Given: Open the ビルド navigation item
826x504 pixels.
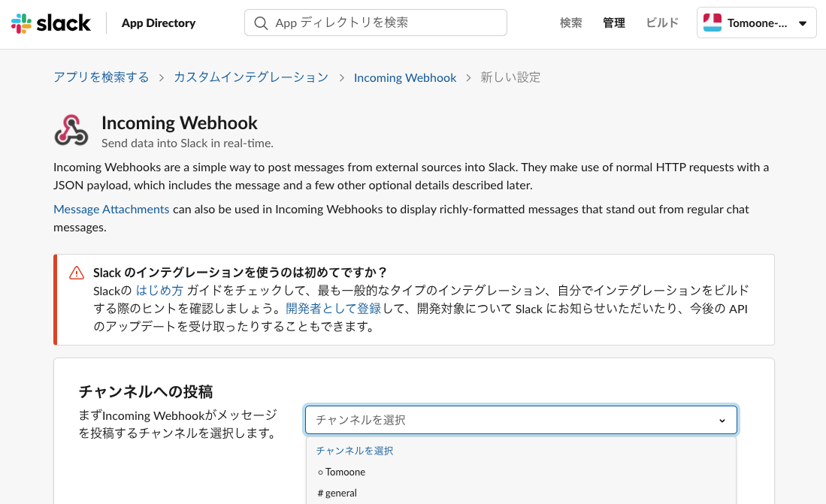Looking at the screenshot, I should (662, 23).
